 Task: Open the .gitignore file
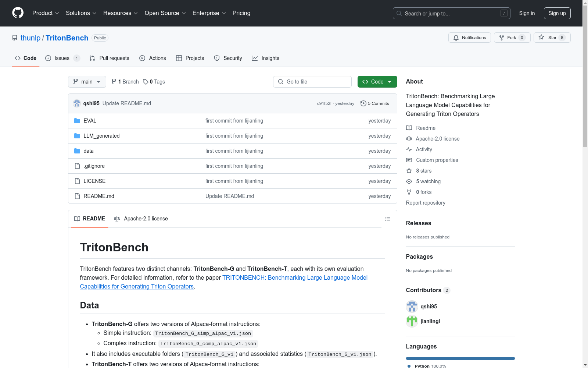94,166
